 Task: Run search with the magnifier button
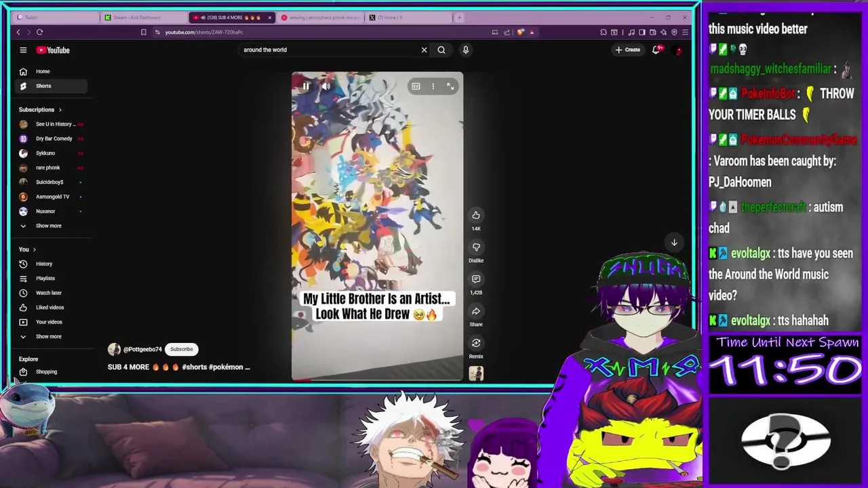pyautogui.click(x=441, y=49)
